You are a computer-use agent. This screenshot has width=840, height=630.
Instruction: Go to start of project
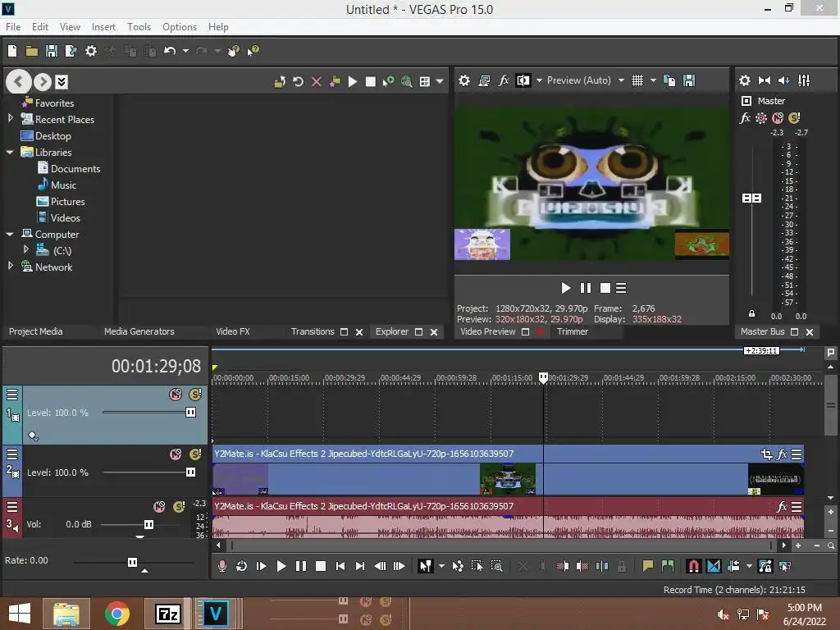click(x=340, y=566)
